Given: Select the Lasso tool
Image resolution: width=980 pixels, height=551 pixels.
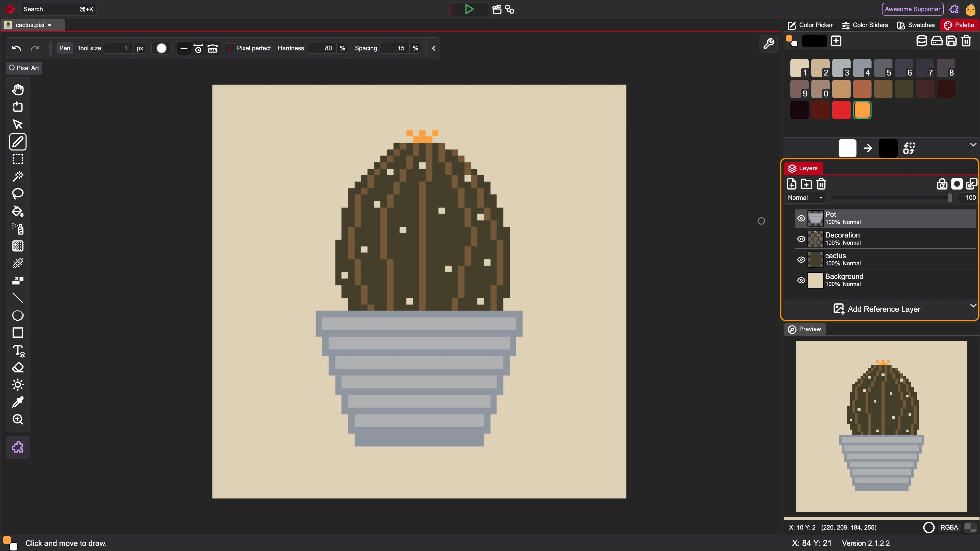Looking at the screenshot, I should pos(18,194).
